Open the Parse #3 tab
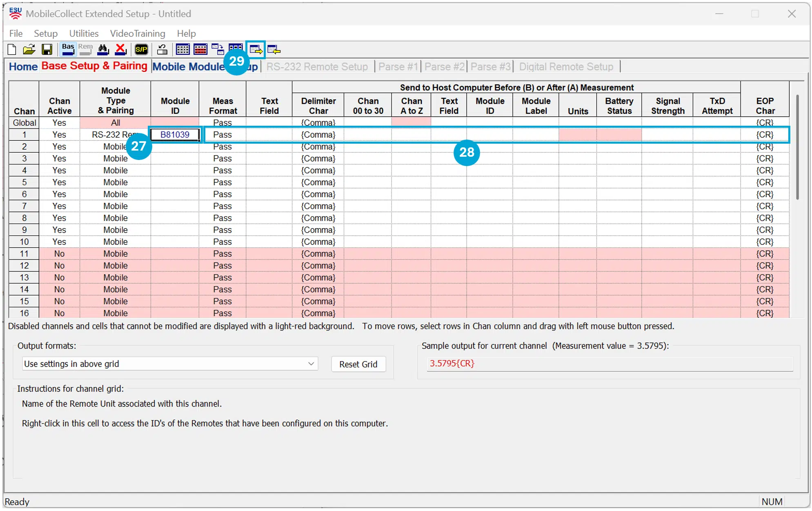Image resolution: width=812 pixels, height=511 pixels. (x=490, y=67)
